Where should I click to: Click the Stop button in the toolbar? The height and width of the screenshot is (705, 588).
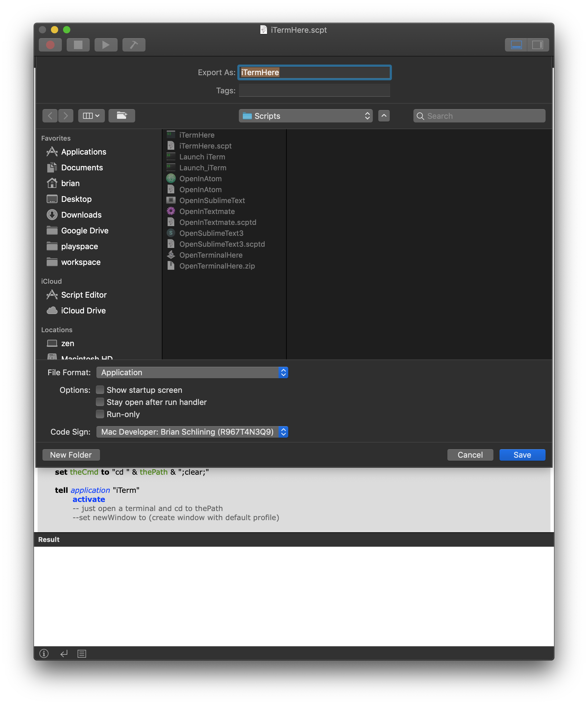[x=78, y=45]
